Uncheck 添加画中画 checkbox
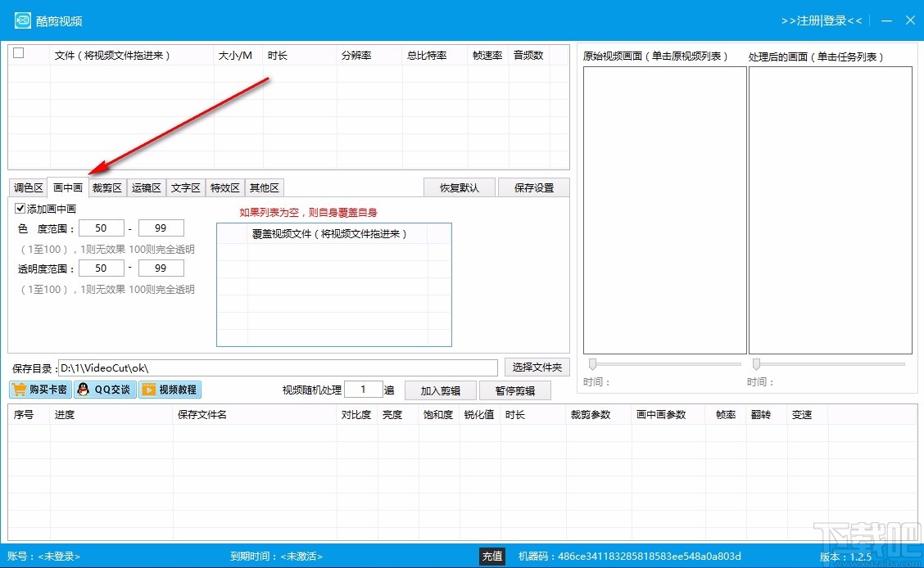Screen dimensions: 924x568 coord(20,209)
